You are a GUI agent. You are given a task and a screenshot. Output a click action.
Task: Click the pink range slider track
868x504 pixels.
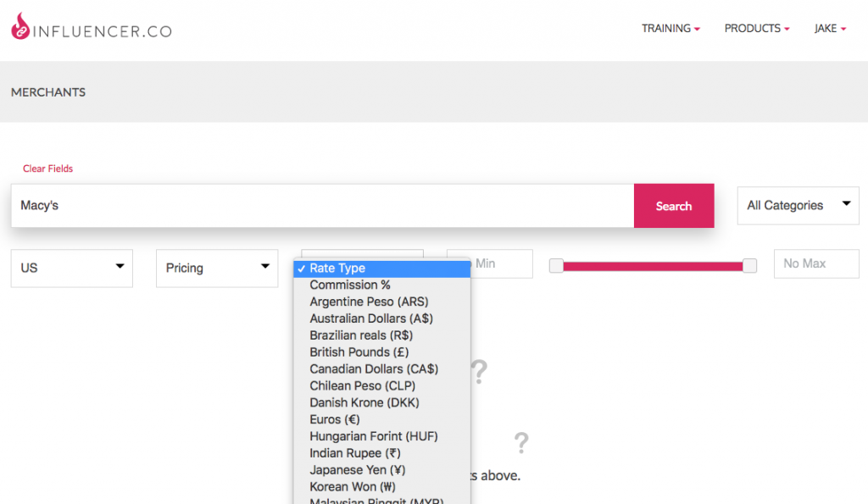654,267
